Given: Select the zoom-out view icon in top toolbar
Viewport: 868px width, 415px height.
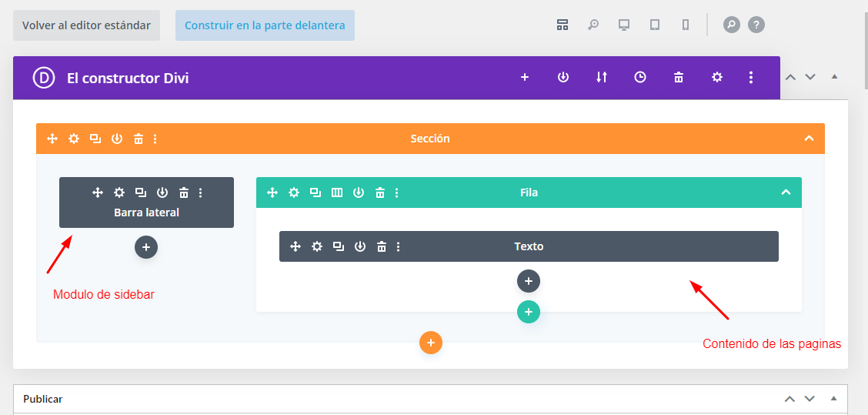Looking at the screenshot, I should (x=593, y=25).
